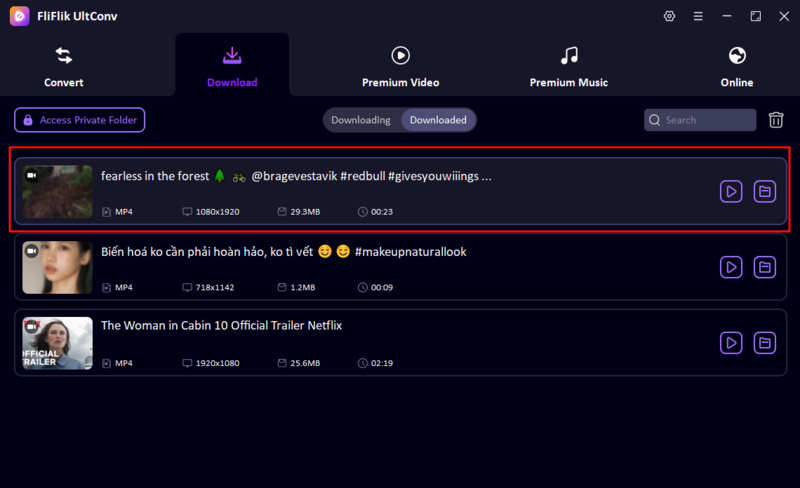800x488 pixels.
Task: Click the 1.2MB file size
Action: click(x=303, y=287)
